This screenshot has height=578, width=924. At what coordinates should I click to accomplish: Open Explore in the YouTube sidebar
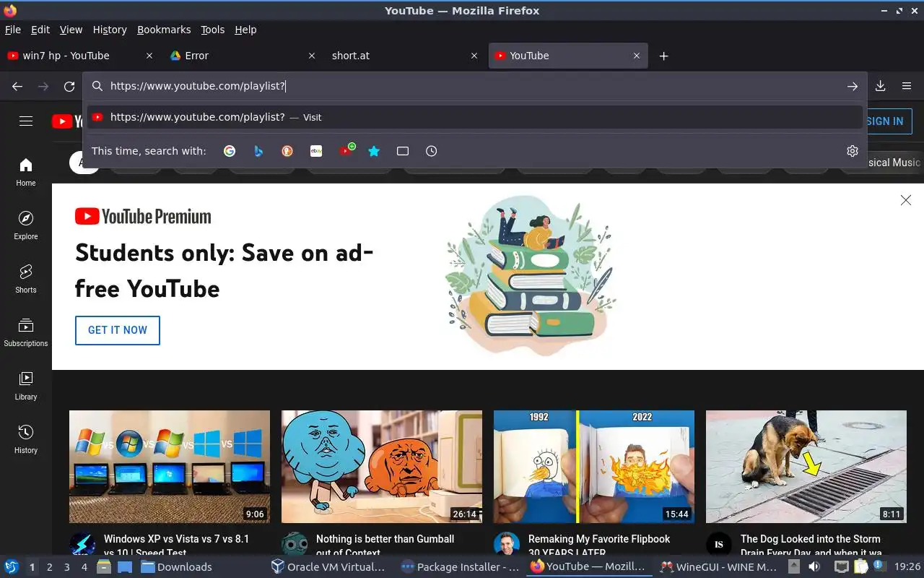26,225
